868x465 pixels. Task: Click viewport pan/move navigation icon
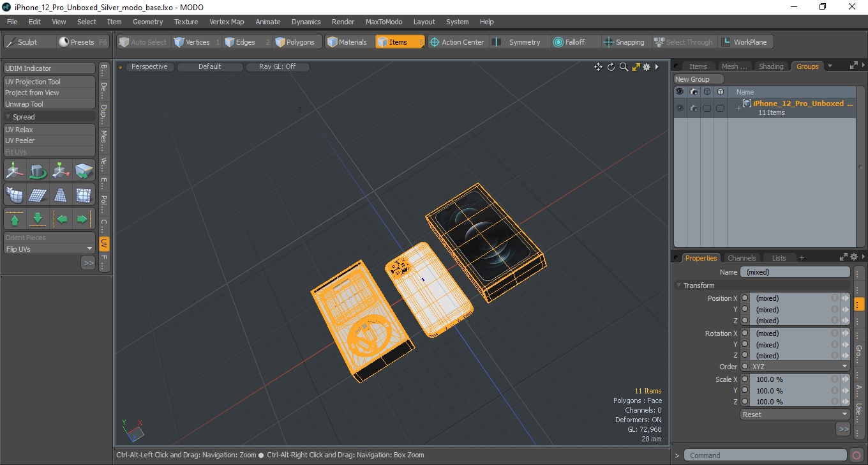point(598,67)
